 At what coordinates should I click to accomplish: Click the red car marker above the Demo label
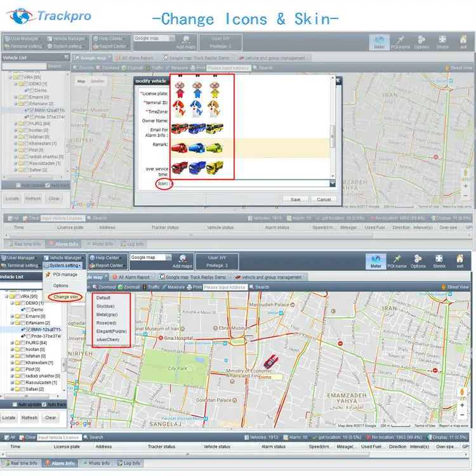pos(270,362)
